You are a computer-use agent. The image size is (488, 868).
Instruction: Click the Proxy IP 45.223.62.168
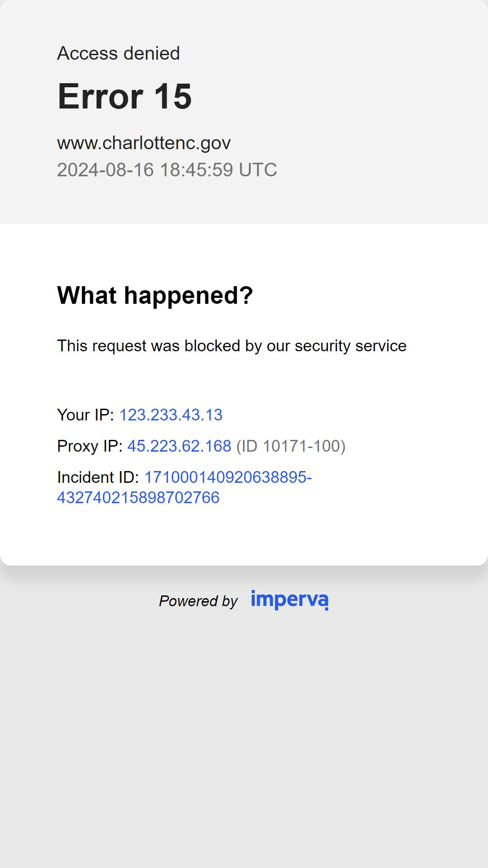click(x=179, y=446)
